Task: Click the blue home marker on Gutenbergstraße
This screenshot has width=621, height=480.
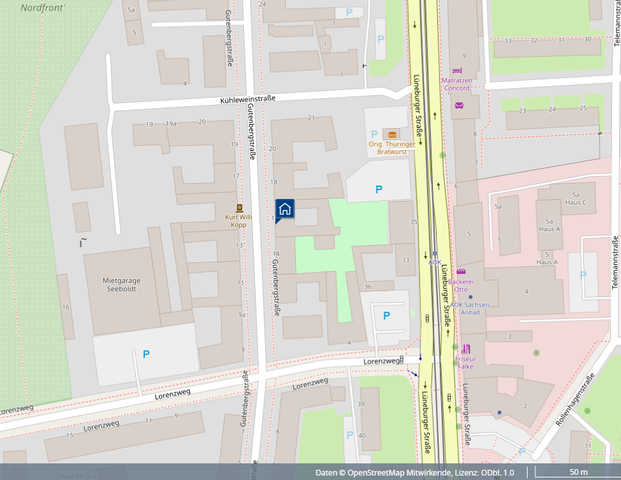Action: pos(285,209)
